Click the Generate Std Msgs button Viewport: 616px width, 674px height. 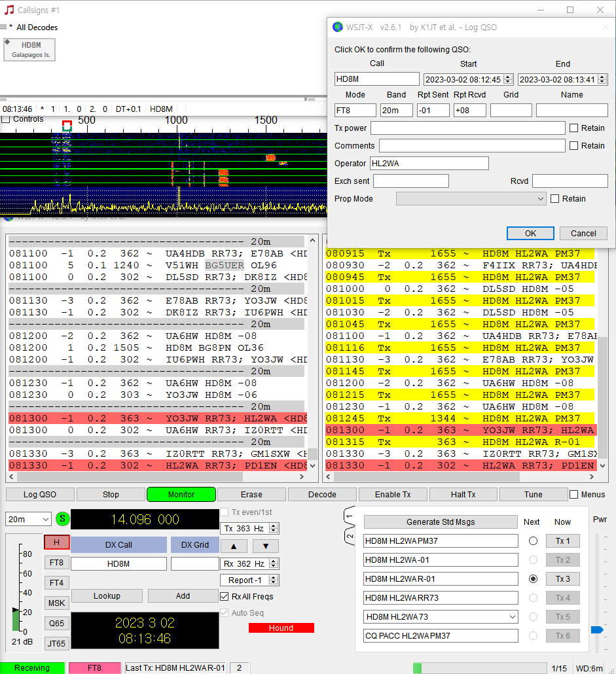(441, 522)
